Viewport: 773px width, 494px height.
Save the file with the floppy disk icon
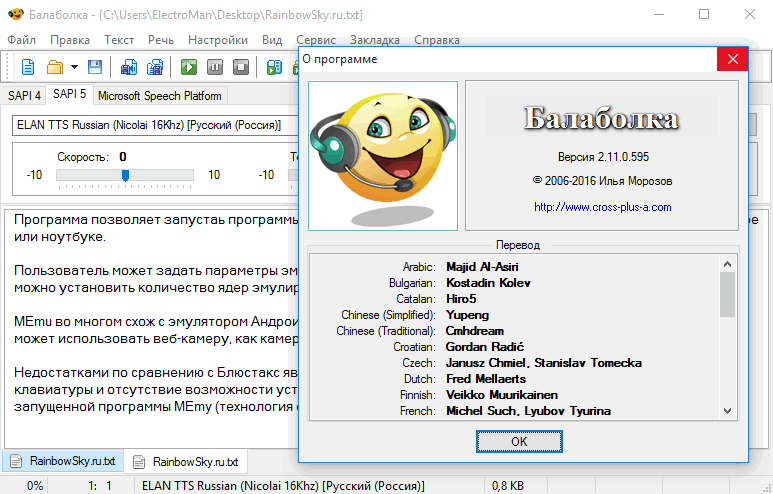(x=95, y=67)
